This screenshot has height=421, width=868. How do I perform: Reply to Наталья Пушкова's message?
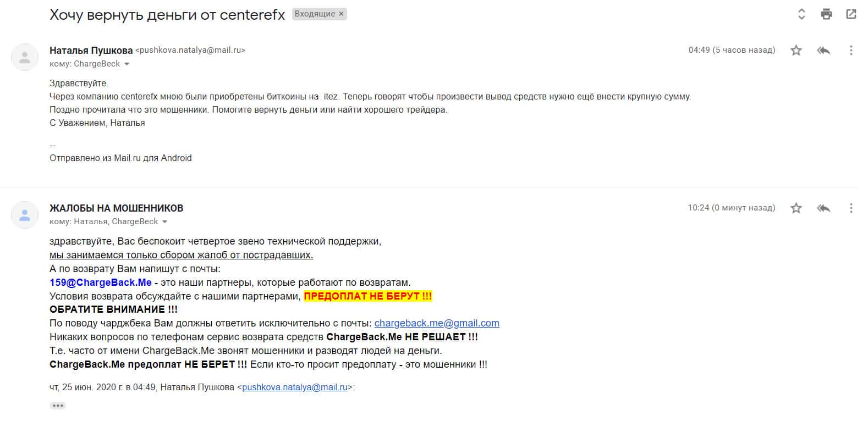[x=823, y=51]
